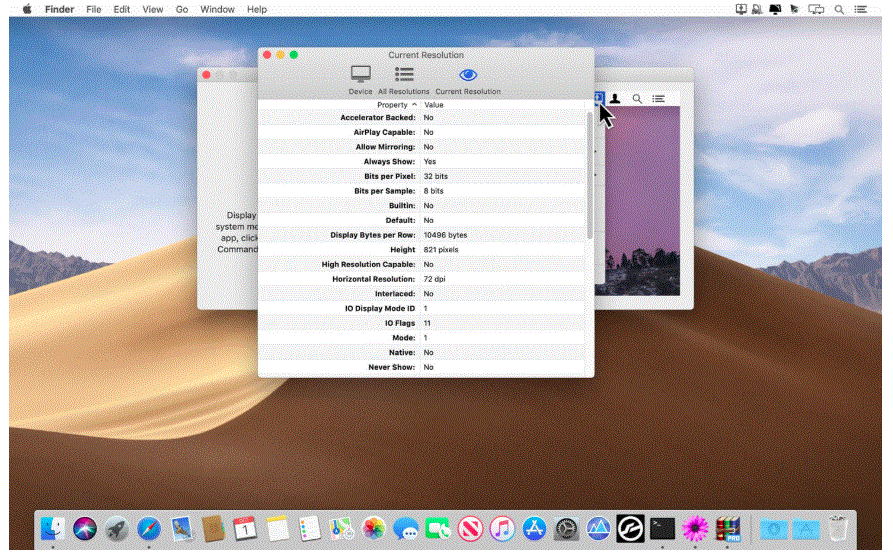The width and height of the screenshot is (893, 559).
Task: Click the "32 bits" value cell
Action: tap(435, 176)
